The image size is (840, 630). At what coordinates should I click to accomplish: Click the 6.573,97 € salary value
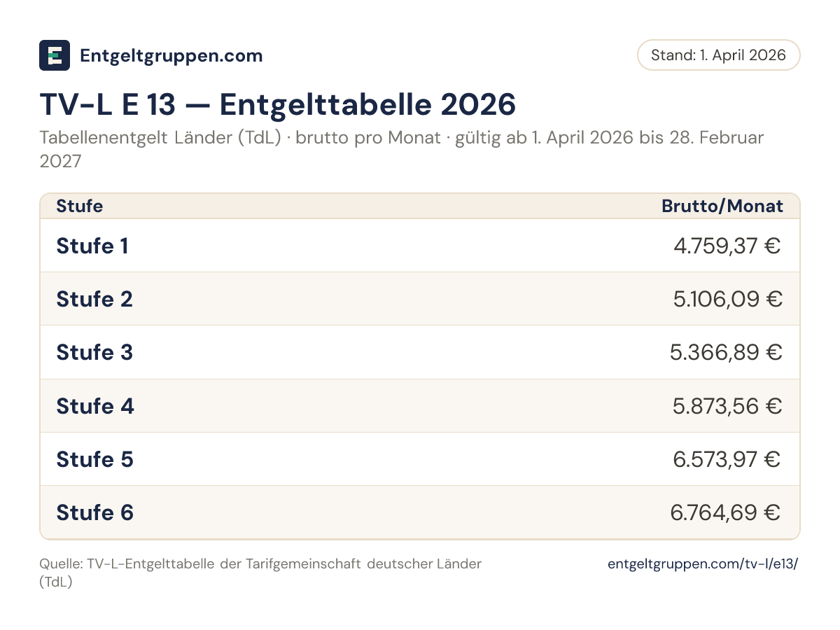[x=727, y=459]
